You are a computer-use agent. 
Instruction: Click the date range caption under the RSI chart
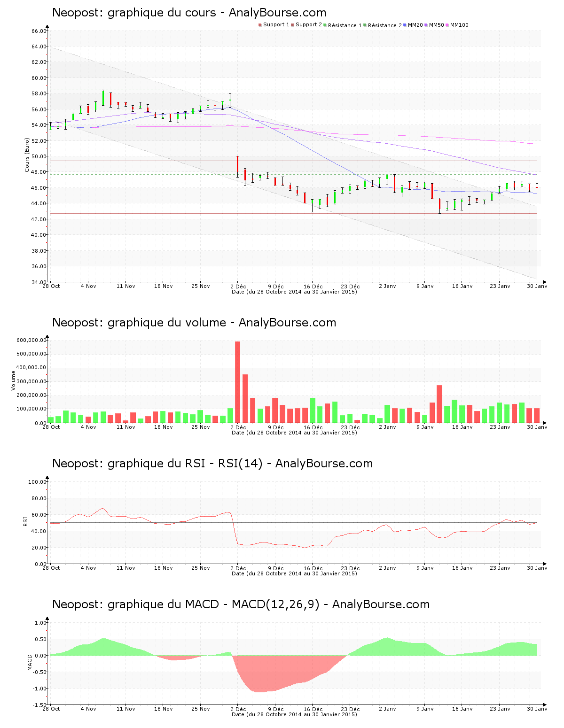pos(294,573)
